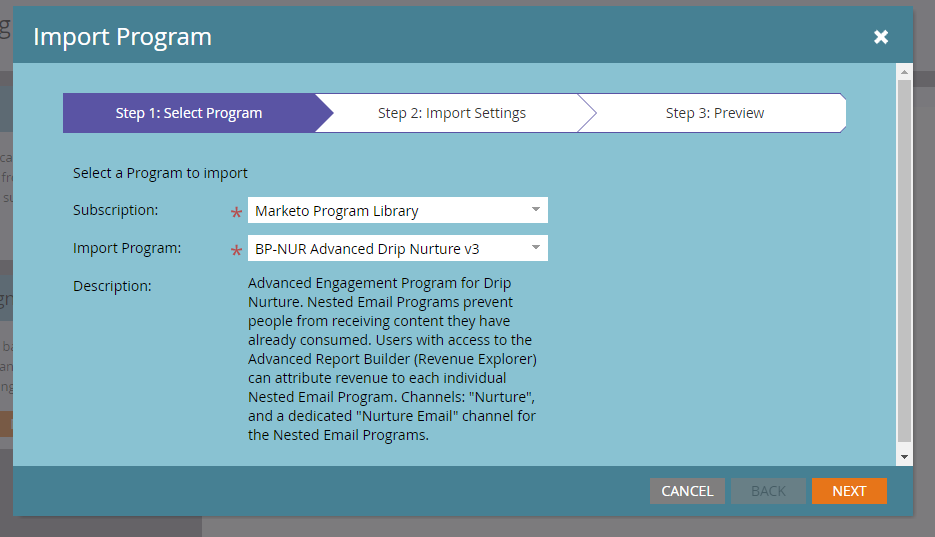Proceed with the orange Next button
Viewport: 935px width, 537px height.
[849, 491]
